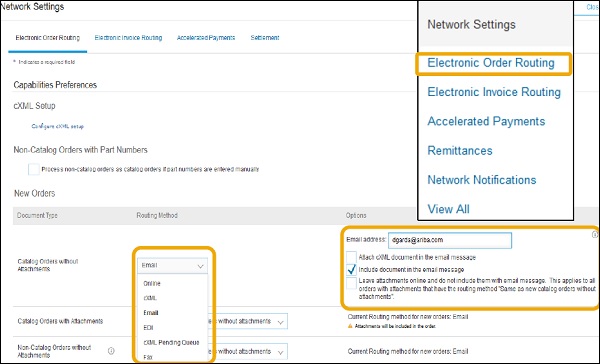This screenshot has width=600, height=364.
Task: Select Electronic Order Routing in Network Settings menu
Action: [491, 63]
